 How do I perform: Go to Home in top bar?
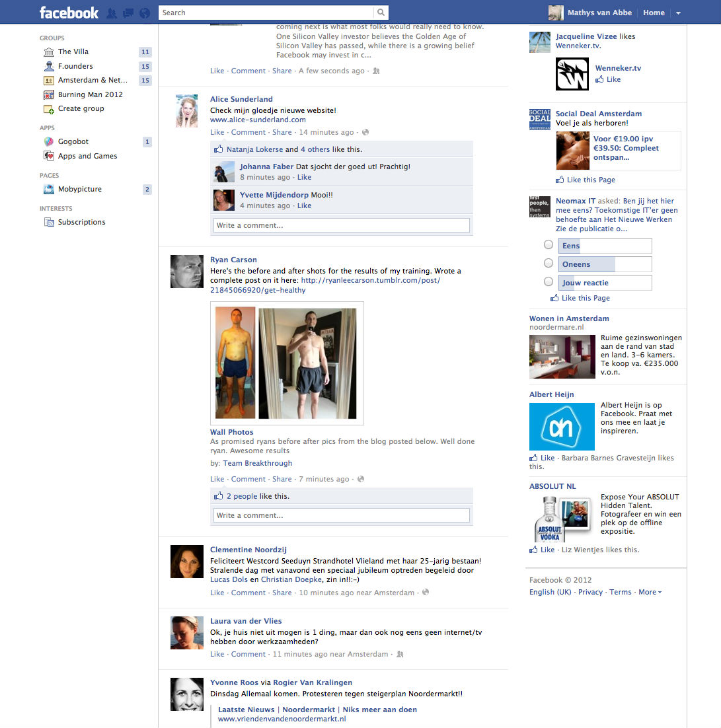tap(654, 13)
